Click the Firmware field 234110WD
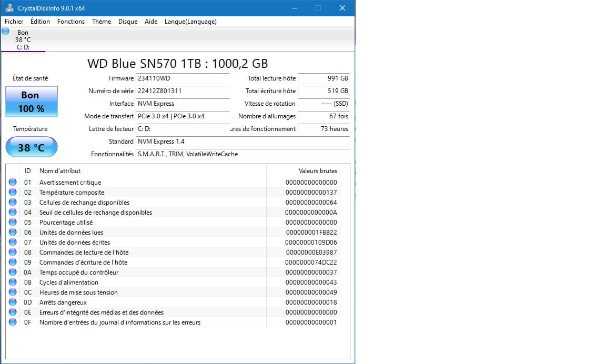606x364 pixels. [x=183, y=78]
